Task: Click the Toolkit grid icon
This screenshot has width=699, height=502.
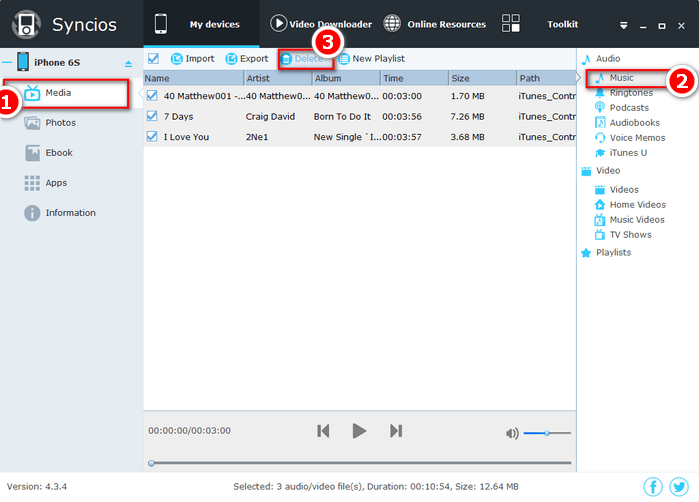Action: (511, 23)
